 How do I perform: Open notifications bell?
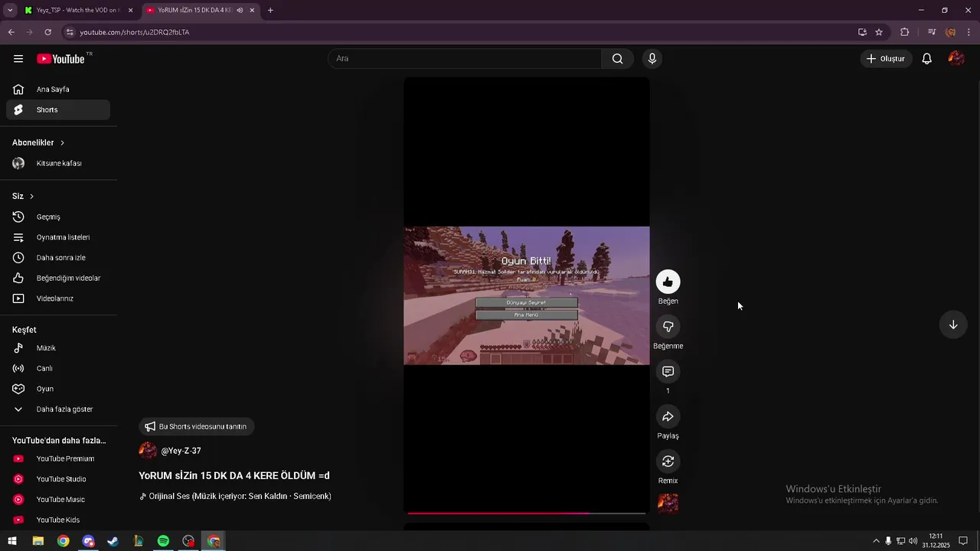point(926,59)
